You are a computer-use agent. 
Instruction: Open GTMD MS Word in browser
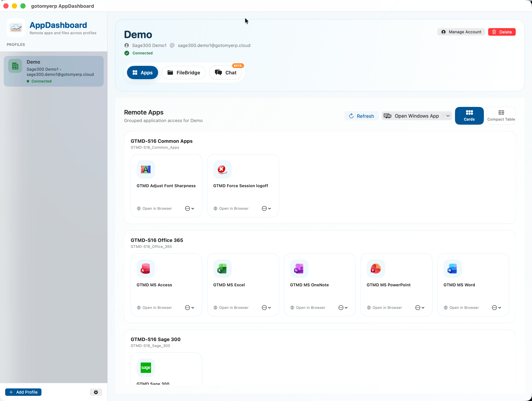[461, 308]
